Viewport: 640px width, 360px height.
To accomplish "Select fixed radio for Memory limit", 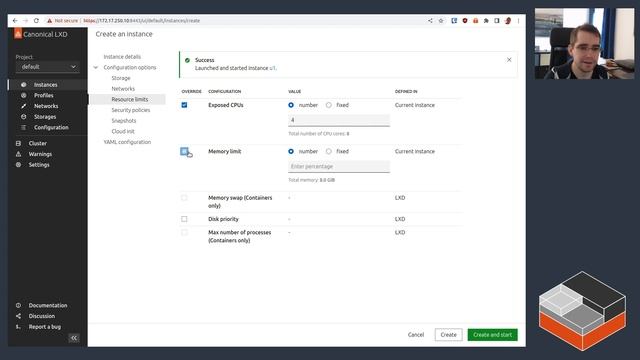I will (x=329, y=151).
